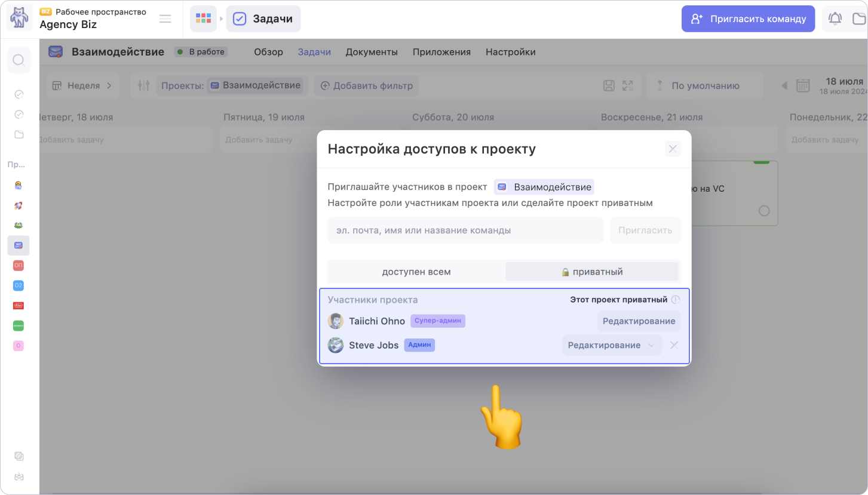Click 'Добавить фильтр' button
Screen dimensions: 868x495
366,85
